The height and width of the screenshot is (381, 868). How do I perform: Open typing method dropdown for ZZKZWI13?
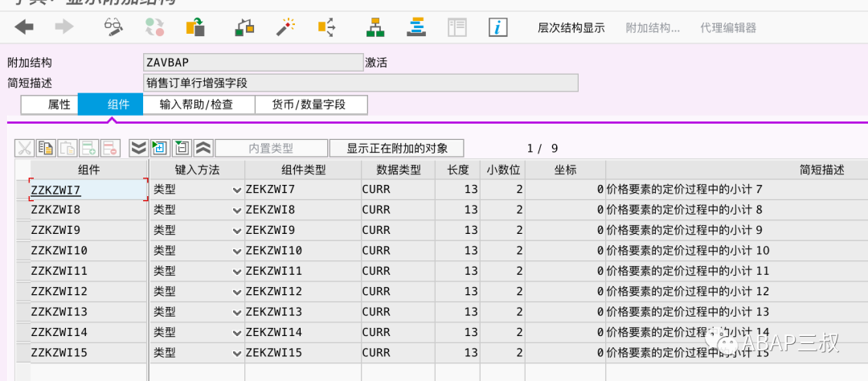click(237, 313)
